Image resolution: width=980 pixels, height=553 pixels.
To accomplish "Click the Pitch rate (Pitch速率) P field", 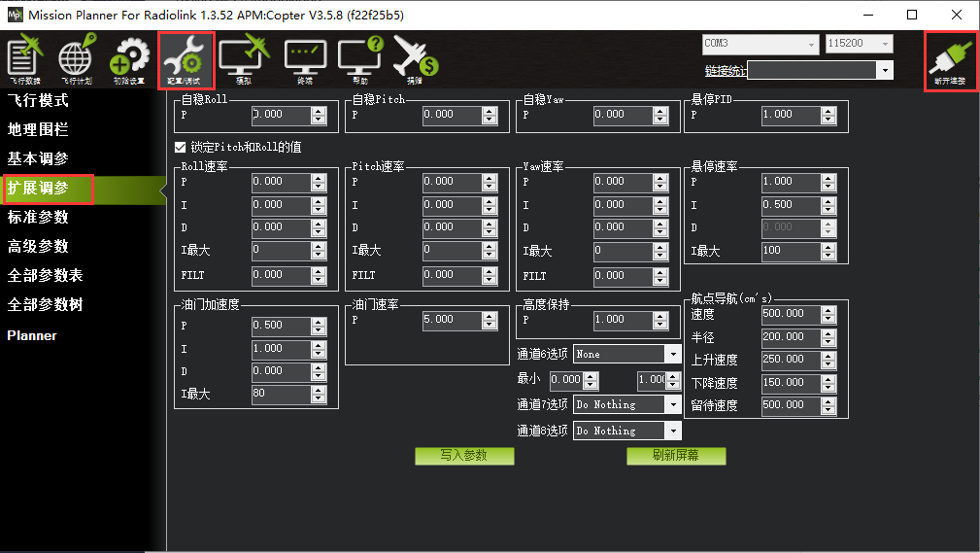I will tap(452, 182).
